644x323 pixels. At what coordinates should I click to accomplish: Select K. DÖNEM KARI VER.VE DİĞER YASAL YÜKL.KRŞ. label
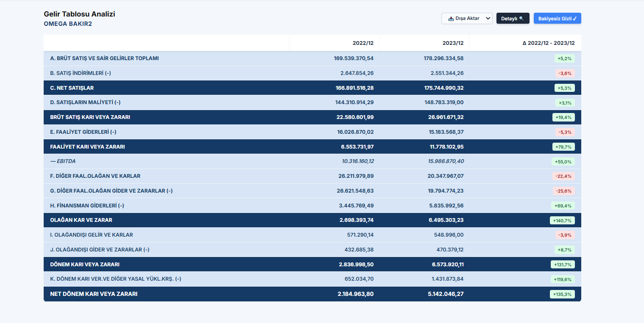116,279
